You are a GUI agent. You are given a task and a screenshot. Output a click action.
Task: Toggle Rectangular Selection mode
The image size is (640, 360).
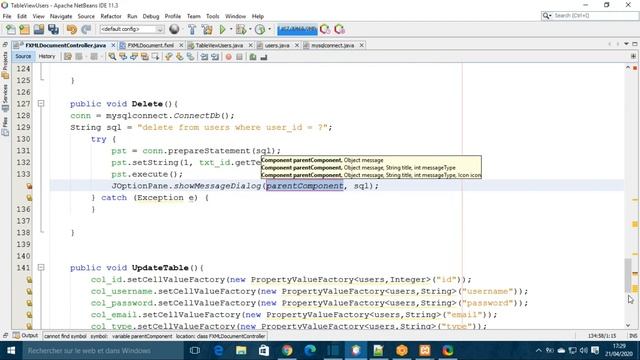click(x=156, y=57)
